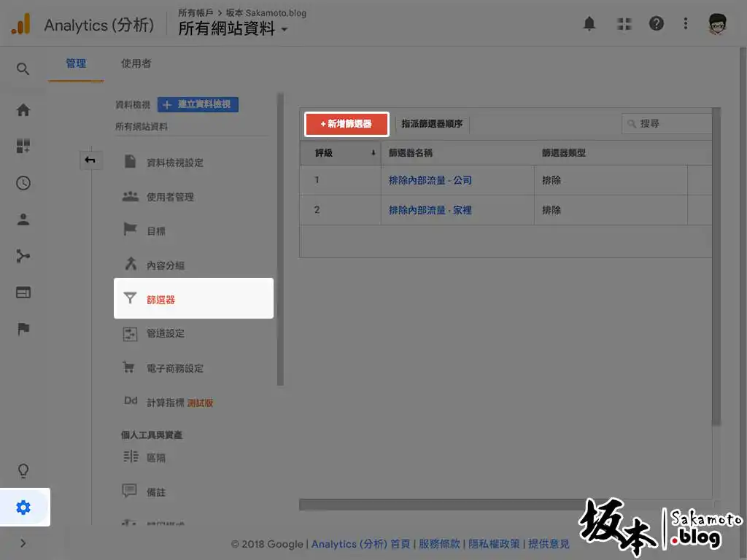This screenshot has width=747, height=560.
Task: Open Conversions flag icon in sidebar
Action: (23, 330)
